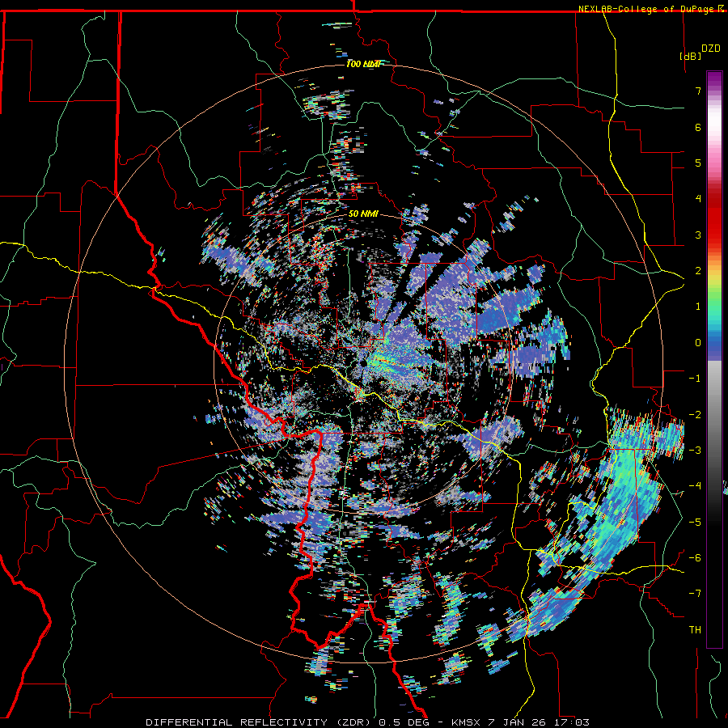Select the -7 value on the color scale
Screen dimensions: 728x728
click(695, 594)
